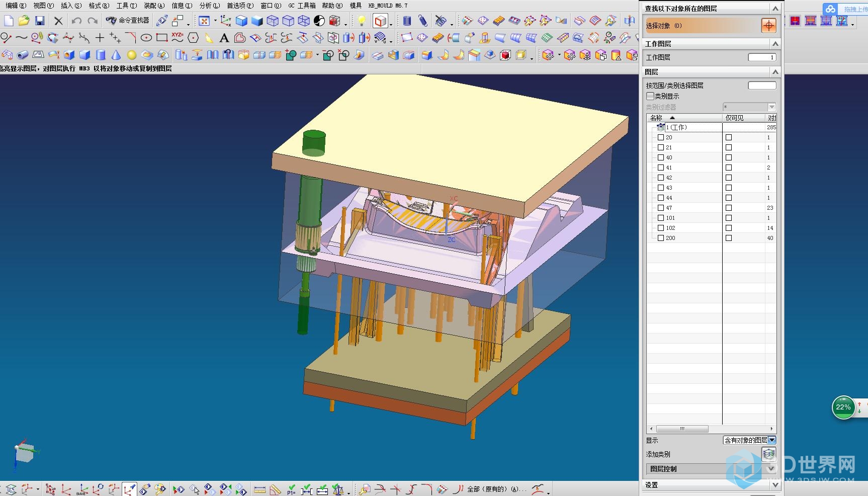Open a file with the folder icon
The width and height of the screenshot is (868, 496).
24,21
